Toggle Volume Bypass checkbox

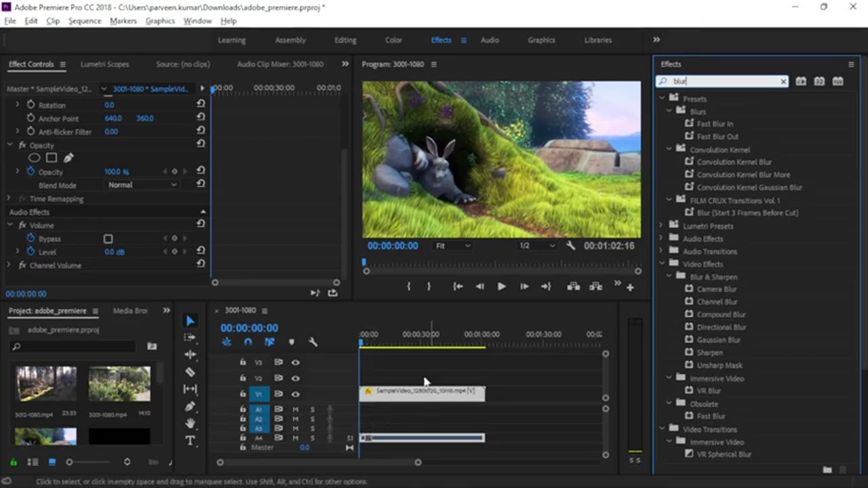coord(108,239)
